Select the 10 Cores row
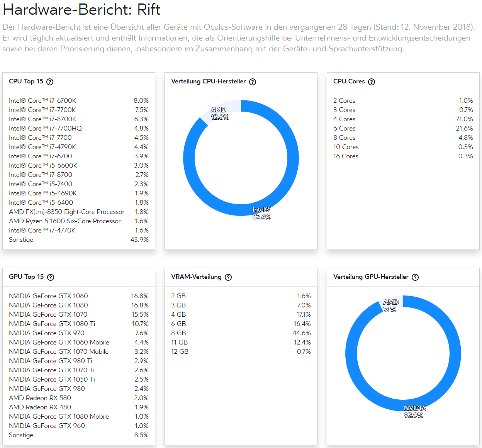 [x=403, y=147]
